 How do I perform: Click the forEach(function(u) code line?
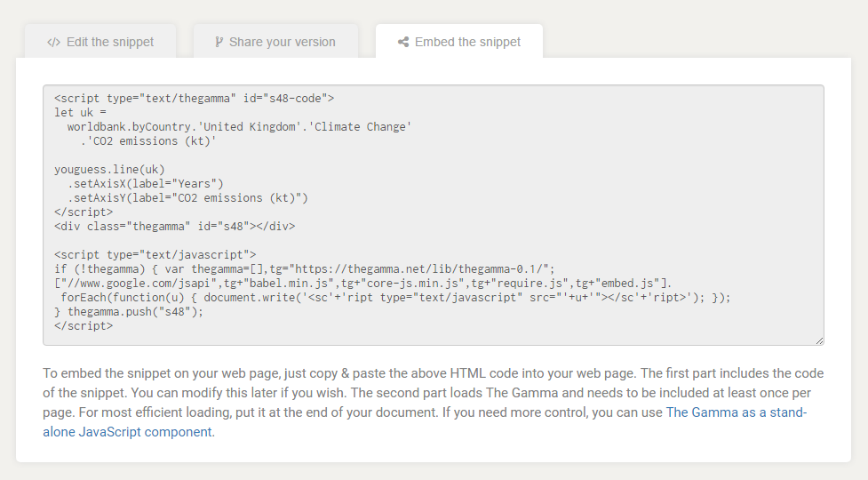pos(396,297)
